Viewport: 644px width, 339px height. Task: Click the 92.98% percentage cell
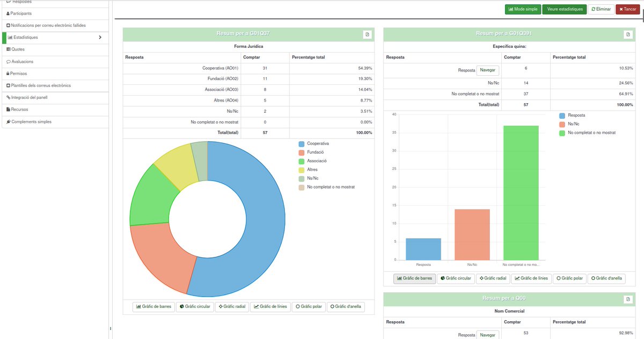coord(593,333)
